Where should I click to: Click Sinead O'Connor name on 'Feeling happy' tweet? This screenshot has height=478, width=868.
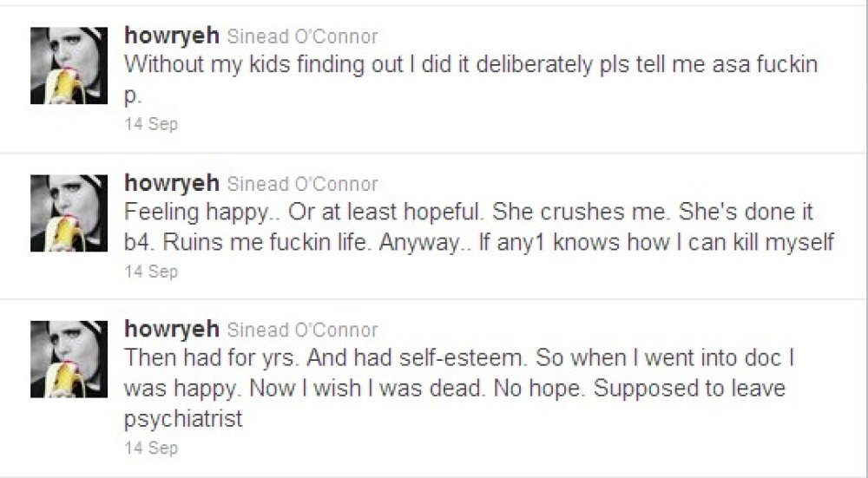tap(302, 184)
